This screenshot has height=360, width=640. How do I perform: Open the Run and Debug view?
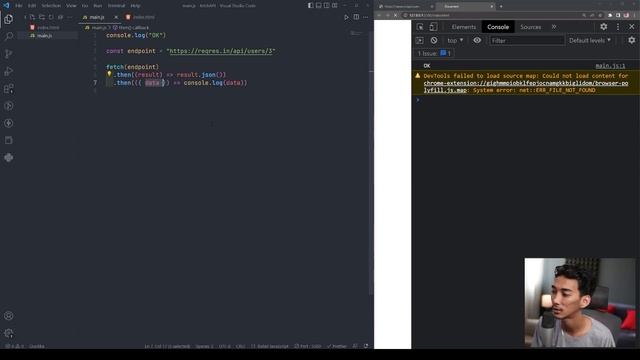9,71
